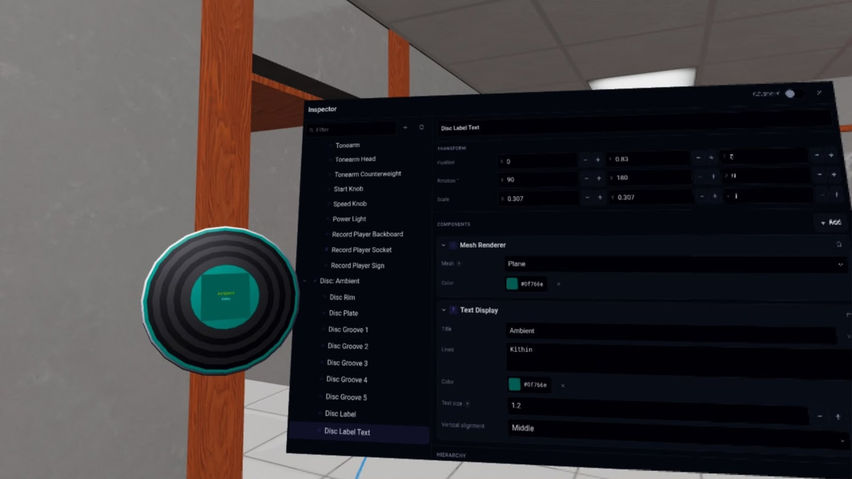The height and width of the screenshot is (479, 852).
Task: Increase the Rotation Z value
Action: tap(834, 175)
